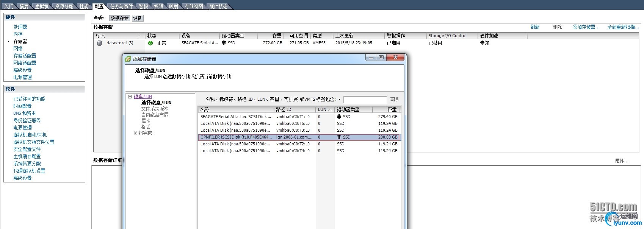
Task: Switch to the 性能 tab
Action: (x=84, y=6)
